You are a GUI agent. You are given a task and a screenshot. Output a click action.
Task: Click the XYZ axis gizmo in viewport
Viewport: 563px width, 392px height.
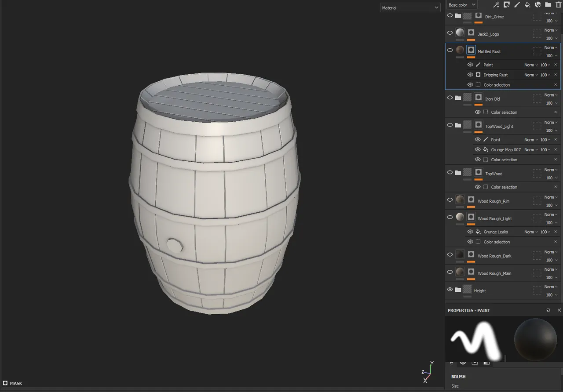click(428, 372)
